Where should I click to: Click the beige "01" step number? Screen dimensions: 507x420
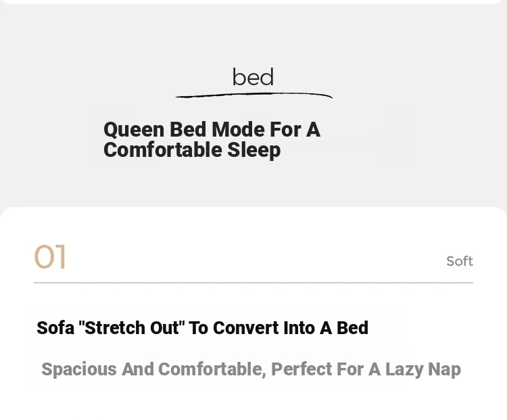51,257
